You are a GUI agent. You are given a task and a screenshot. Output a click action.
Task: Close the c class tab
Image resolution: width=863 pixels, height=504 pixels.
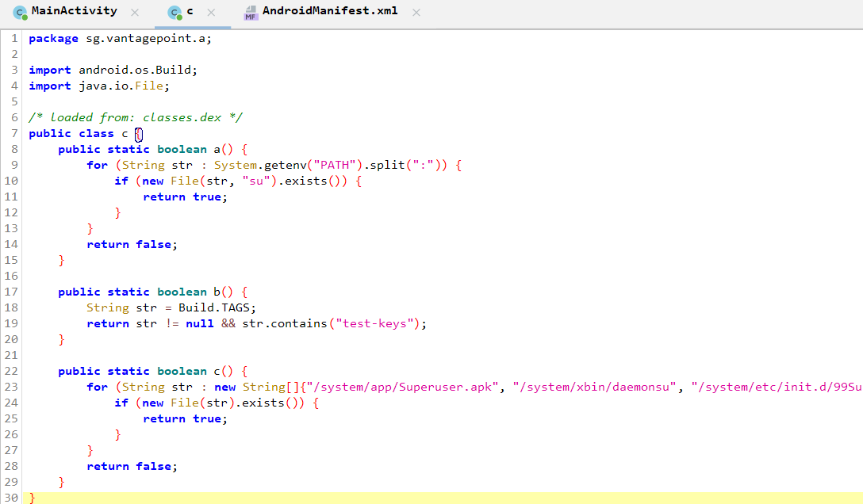coord(211,13)
